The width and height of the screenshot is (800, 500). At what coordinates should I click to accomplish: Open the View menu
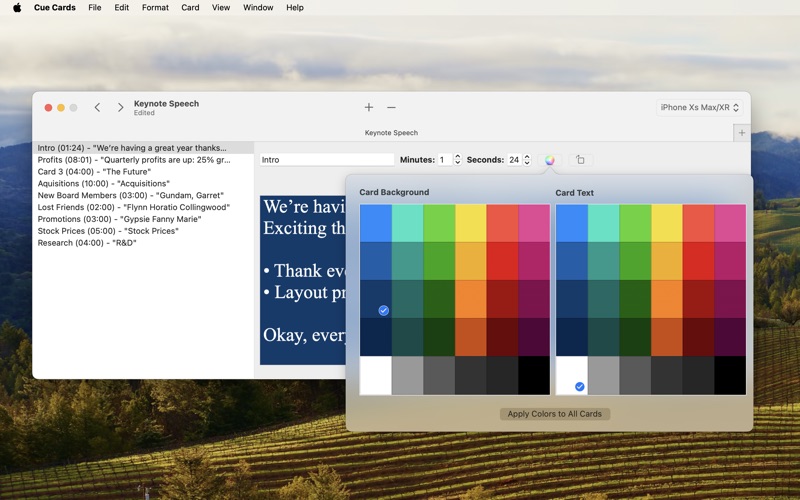pos(221,8)
